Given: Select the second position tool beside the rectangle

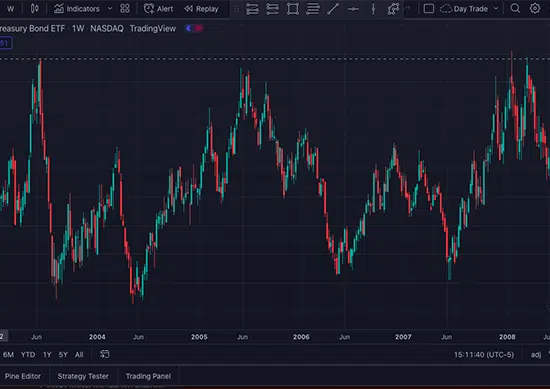Looking at the screenshot, I should [272, 9].
